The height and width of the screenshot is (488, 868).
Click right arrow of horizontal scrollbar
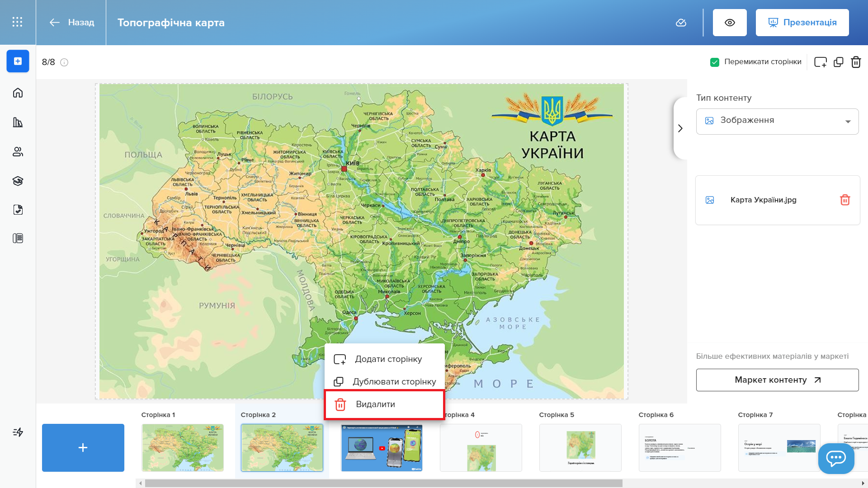click(863, 483)
